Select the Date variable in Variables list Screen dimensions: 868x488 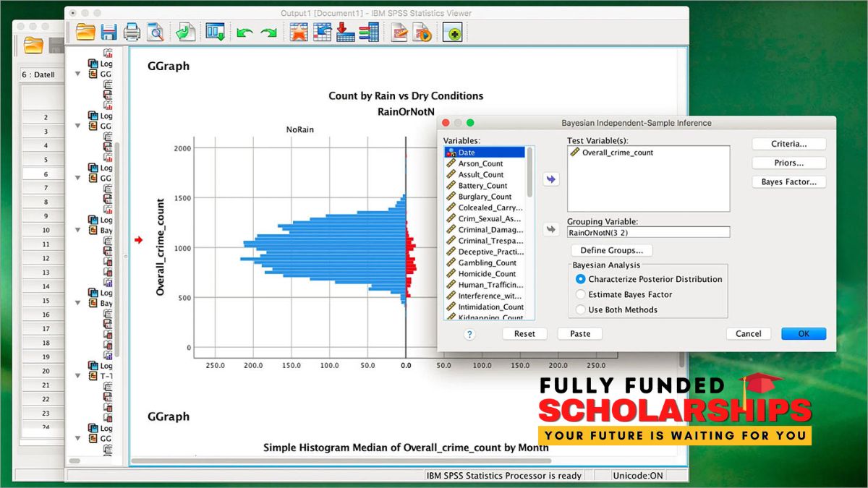485,153
